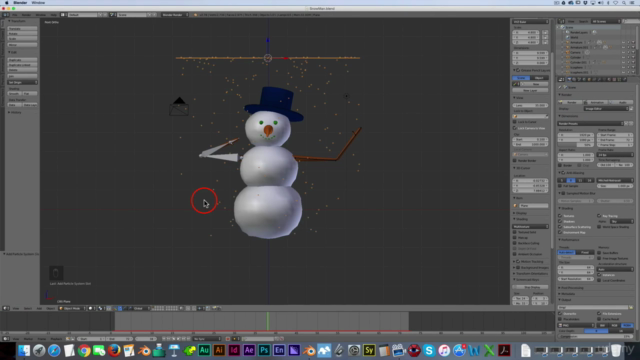Enable the Textured Solid checkbox
Image resolution: width=640 pixels, height=360 pixels.
(x=515, y=232)
